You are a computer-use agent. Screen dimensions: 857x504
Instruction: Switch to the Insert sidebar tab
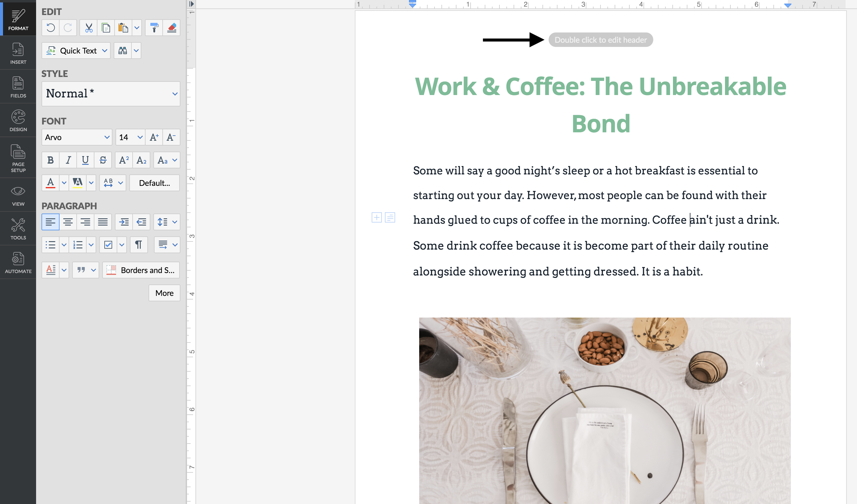click(x=18, y=53)
